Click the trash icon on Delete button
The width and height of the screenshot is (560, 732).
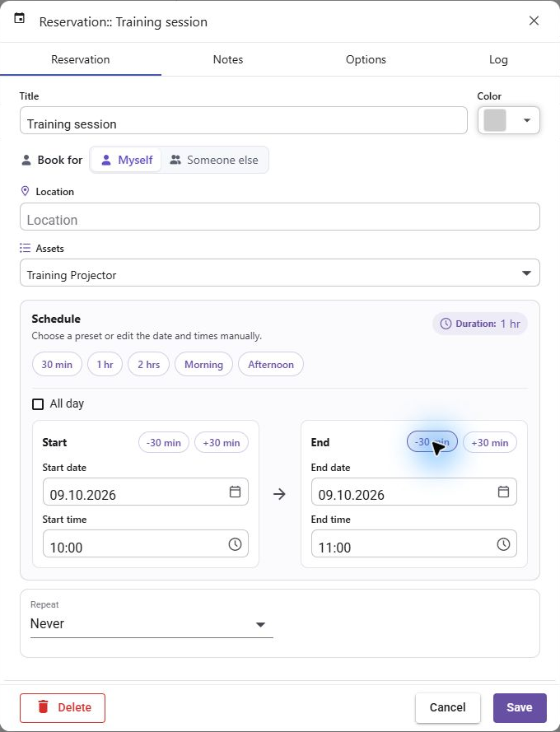[x=43, y=706]
